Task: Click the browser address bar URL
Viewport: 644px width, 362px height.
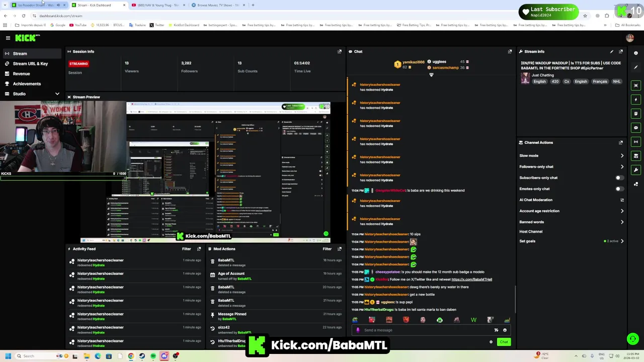Action: pyautogui.click(x=60, y=16)
